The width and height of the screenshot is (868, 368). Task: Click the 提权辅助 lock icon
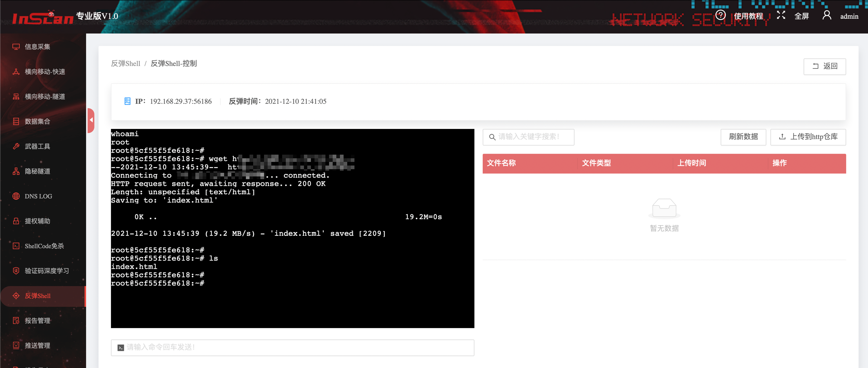(x=16, y=221)
